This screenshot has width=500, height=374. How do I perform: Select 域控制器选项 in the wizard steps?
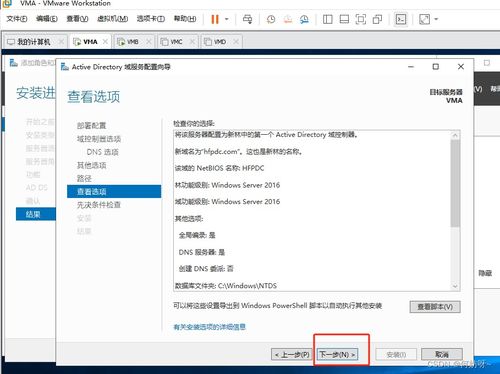point(99,139)
